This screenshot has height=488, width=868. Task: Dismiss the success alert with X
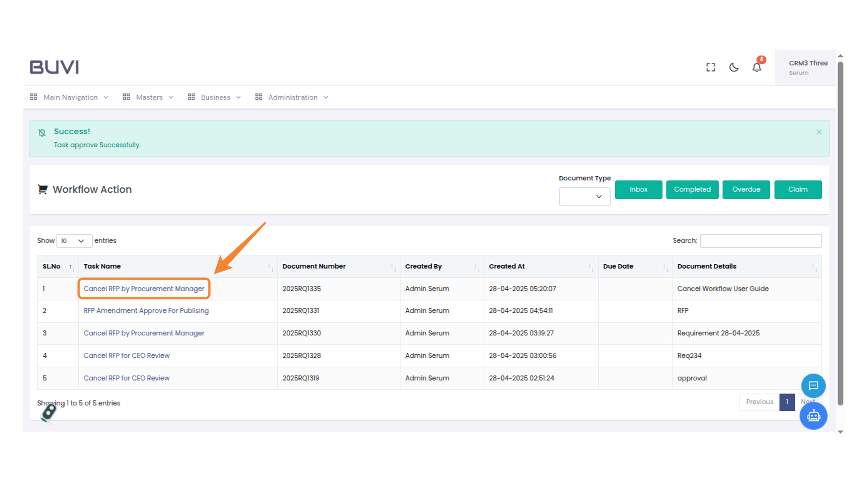819,132
